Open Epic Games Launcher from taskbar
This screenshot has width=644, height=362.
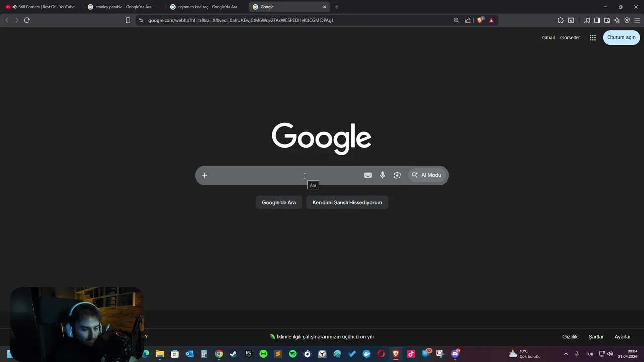(248, 354)
